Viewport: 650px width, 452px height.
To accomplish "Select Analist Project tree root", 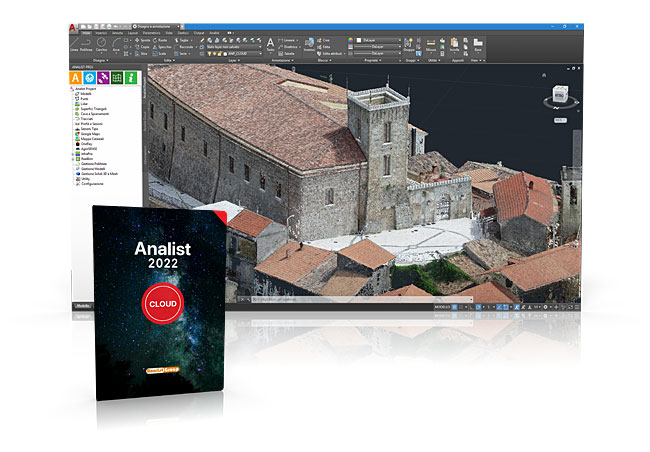I will tap(85, 89).
